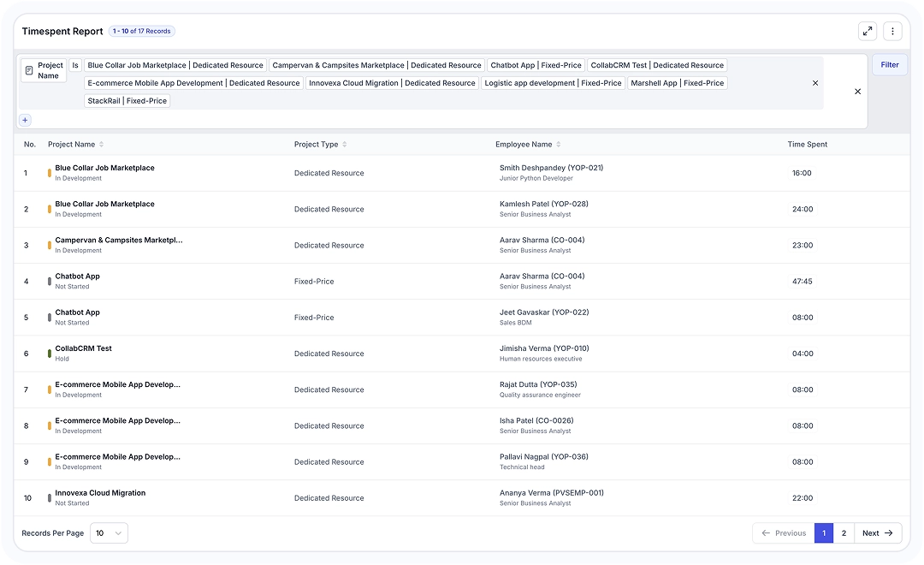Expand the report to fullscreen view
The image size is (924, 565).
coord(867,30)
